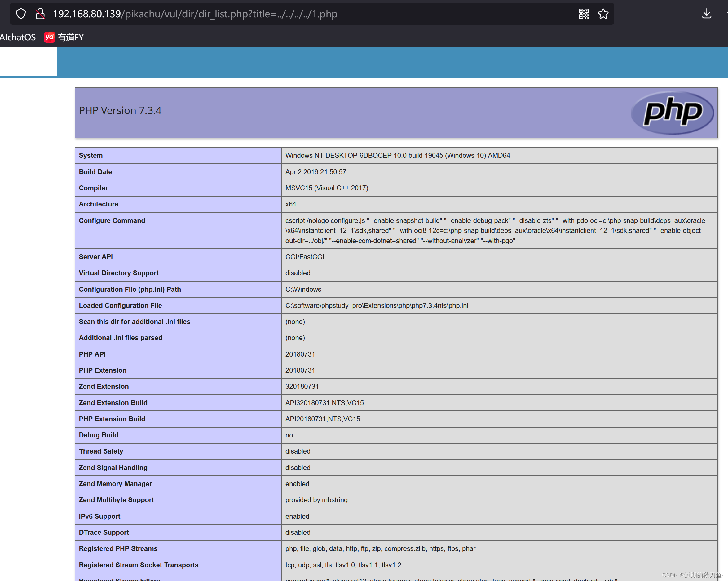Select the CGI/FastCGI value

pyautogui.click(x=305, y=257)
